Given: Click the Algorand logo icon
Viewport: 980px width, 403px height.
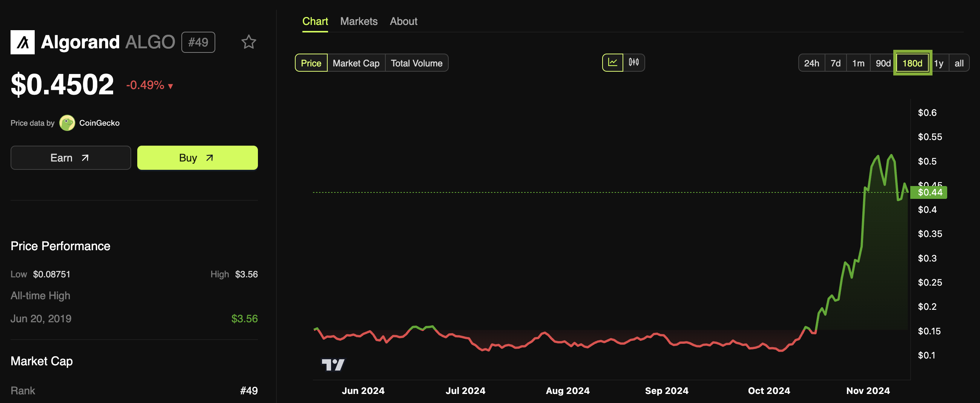Looking at the screenshot, I should tap(23, 42).
